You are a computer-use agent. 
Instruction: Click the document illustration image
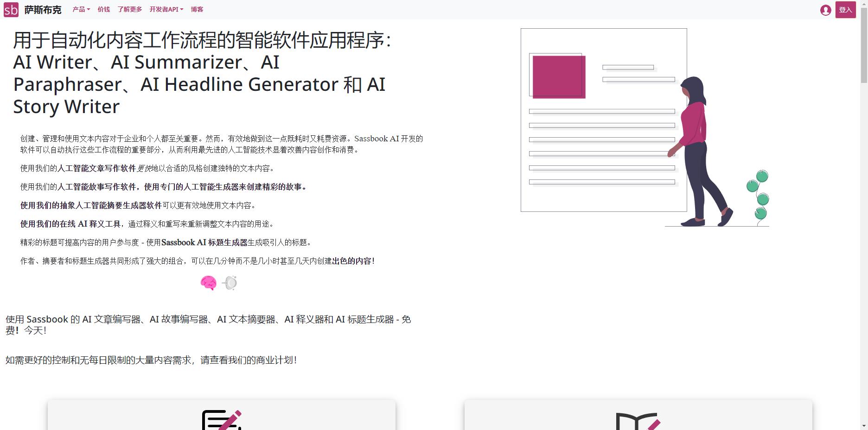coord(645,127)
